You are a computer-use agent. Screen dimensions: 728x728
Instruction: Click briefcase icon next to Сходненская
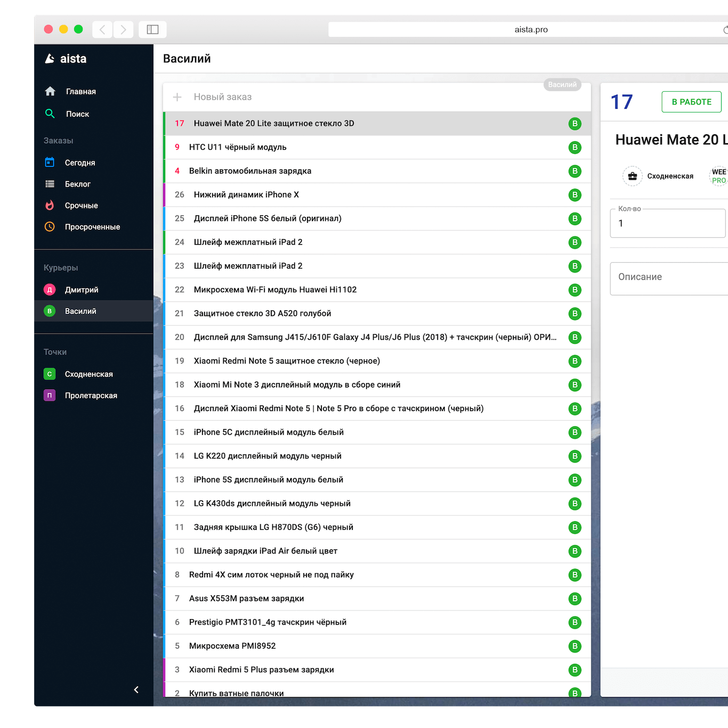point(633,176)
